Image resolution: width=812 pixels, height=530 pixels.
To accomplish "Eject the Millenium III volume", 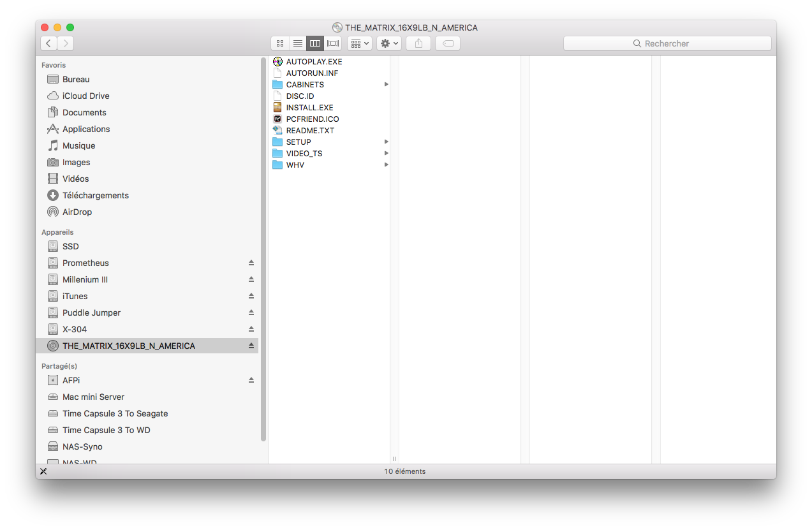I will 251,280.
